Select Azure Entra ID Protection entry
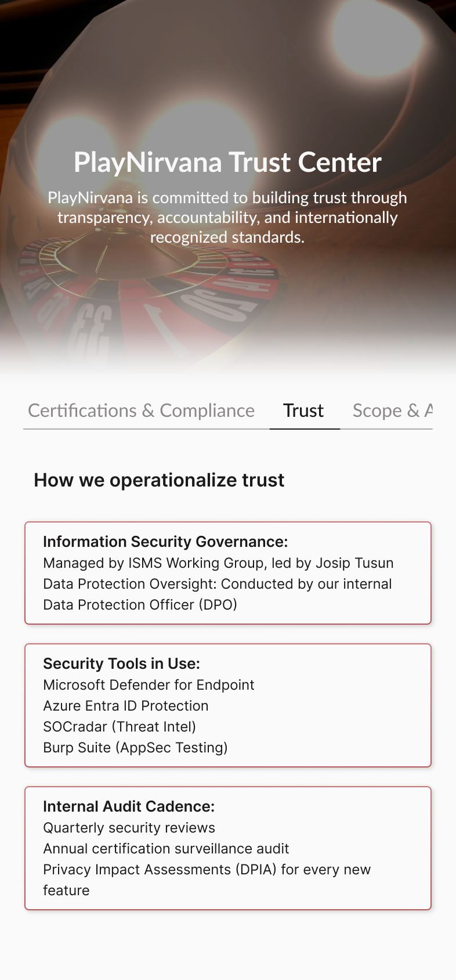 126,706
